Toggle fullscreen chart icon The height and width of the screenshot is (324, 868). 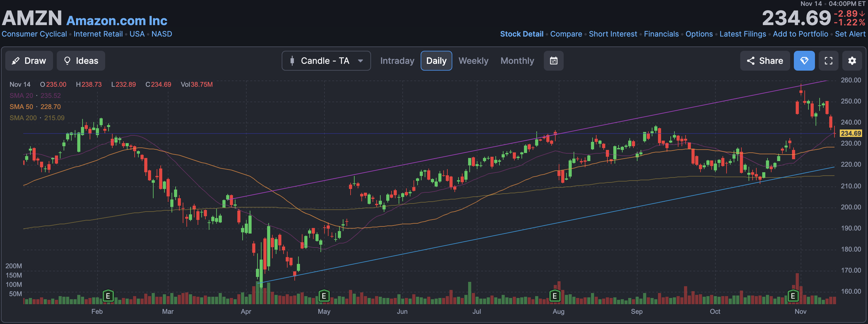click(829, 61)
